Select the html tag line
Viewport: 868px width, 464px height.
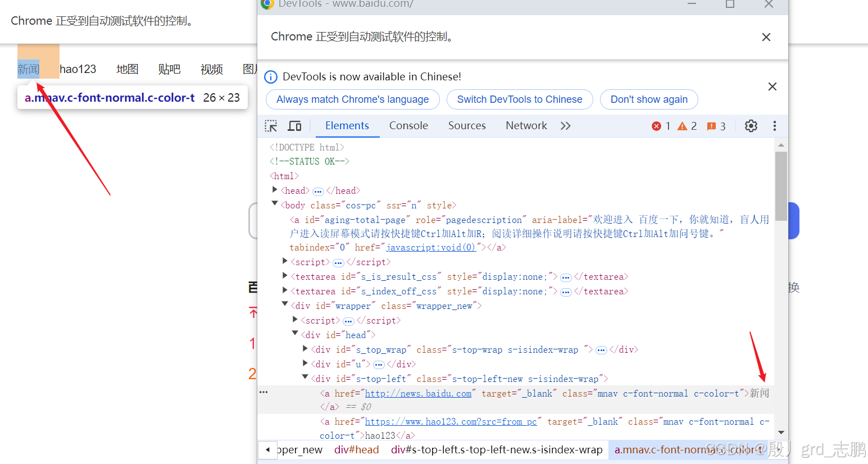pos(284,176)
